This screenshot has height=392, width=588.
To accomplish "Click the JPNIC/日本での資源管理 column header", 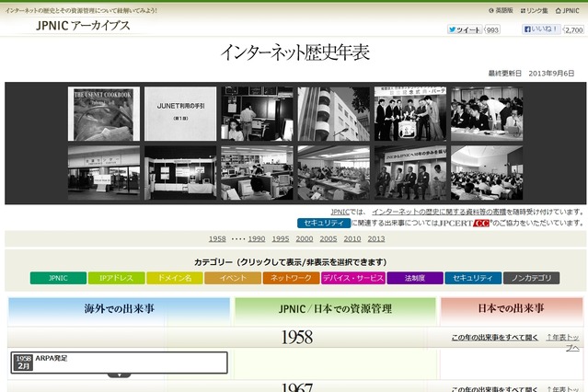I will pyautogui.click(x=335, y=311).
